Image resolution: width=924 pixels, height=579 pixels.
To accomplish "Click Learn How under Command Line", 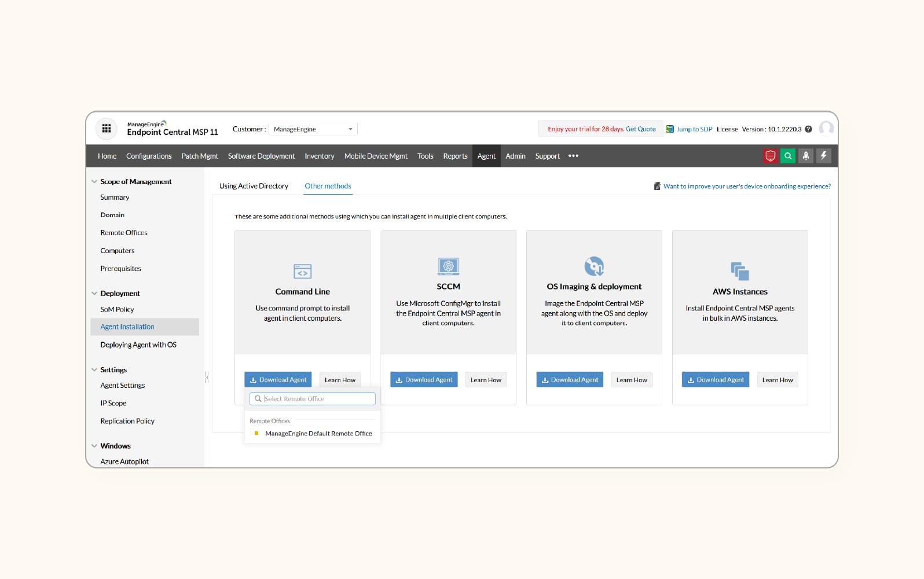I will 340,380.
